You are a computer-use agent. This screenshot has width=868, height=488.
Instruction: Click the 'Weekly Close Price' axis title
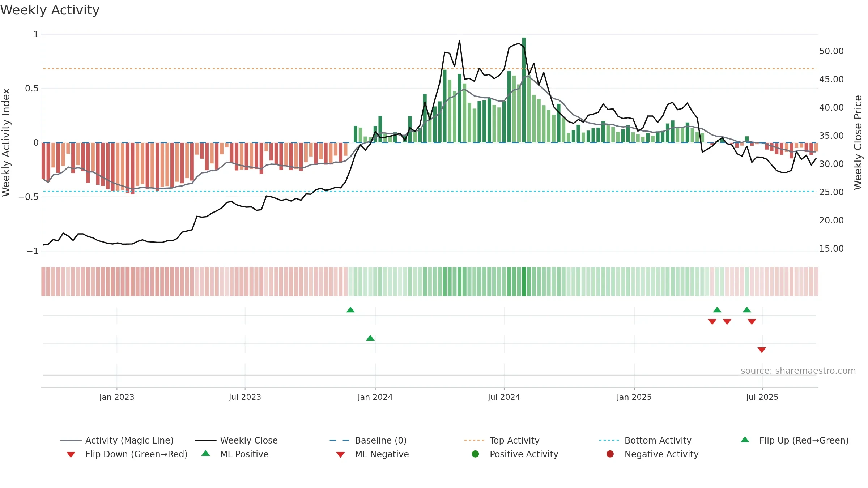coord(858,142)
